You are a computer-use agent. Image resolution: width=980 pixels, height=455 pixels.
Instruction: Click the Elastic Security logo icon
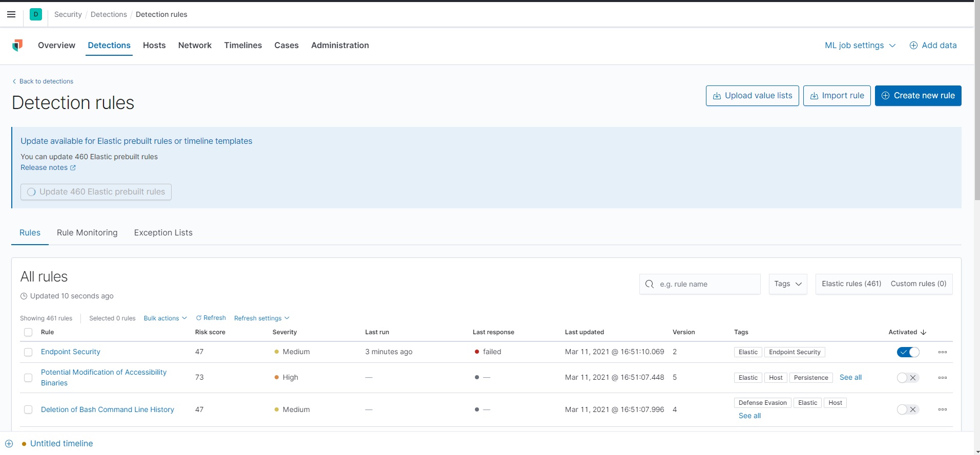(x=17, y=46)
